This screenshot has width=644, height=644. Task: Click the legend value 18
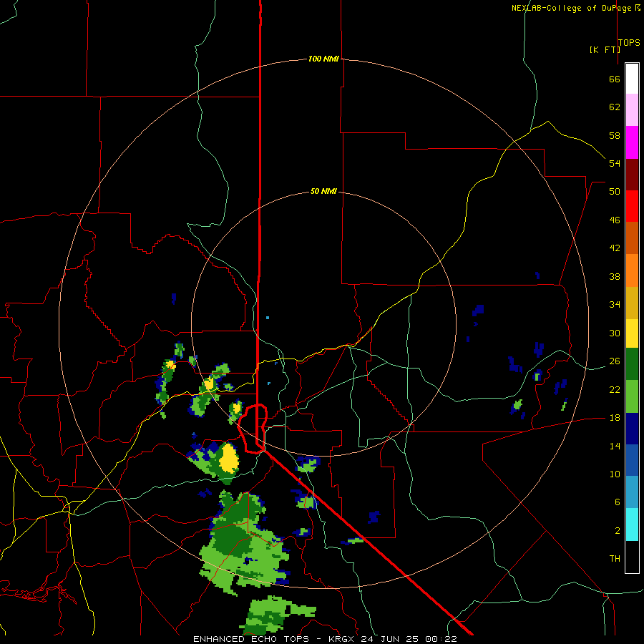point(615,418)
